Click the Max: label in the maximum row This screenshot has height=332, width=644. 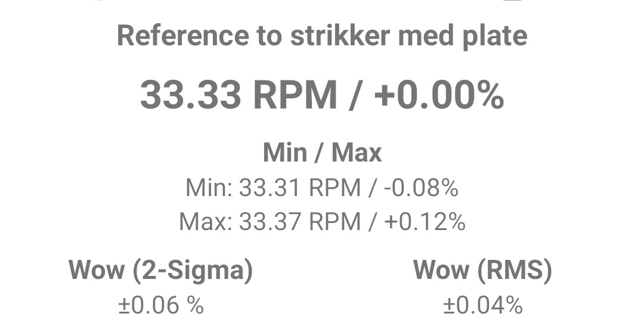206,222
